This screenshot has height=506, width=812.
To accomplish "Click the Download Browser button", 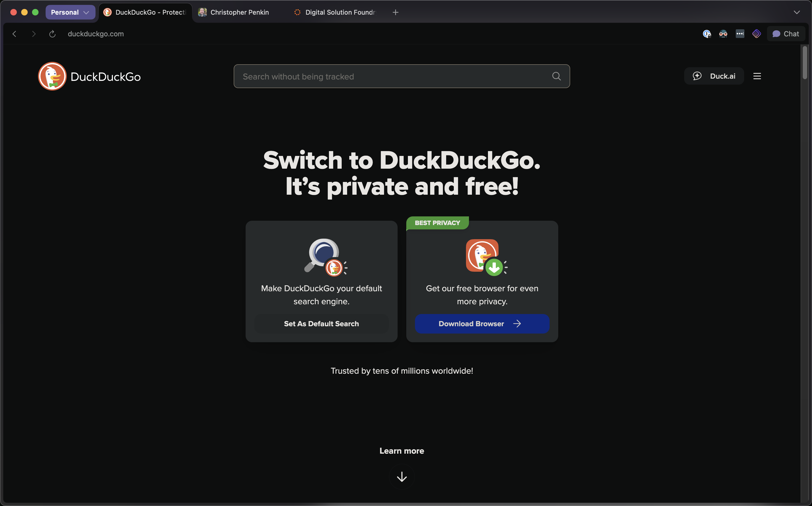I will pos(482,324).
